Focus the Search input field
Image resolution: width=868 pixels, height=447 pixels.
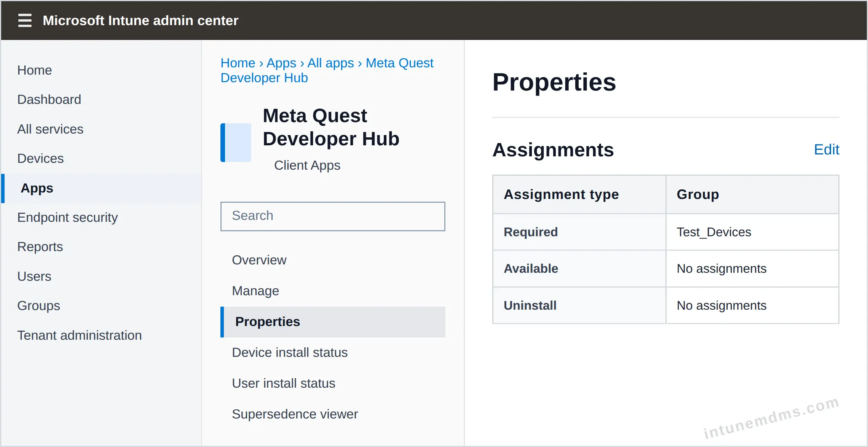(333, 216)
